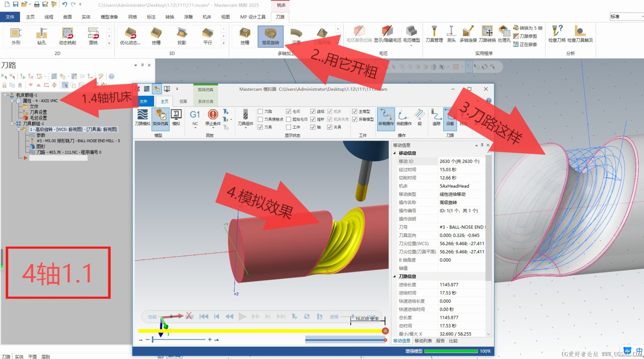Click help icon in Toolpaths manager toolbar
The width and height of the screenshot is (644, 359).
tap(112, 76)
